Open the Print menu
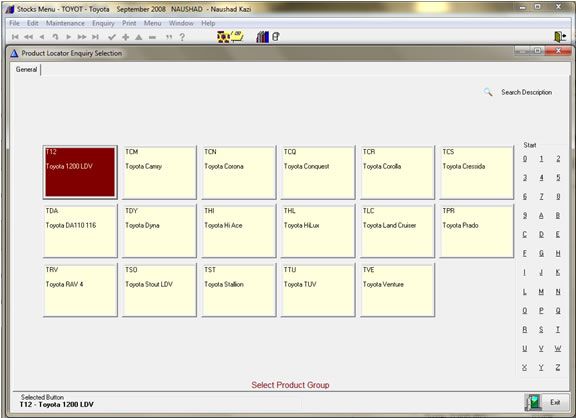576x418 pixels. 129,23
